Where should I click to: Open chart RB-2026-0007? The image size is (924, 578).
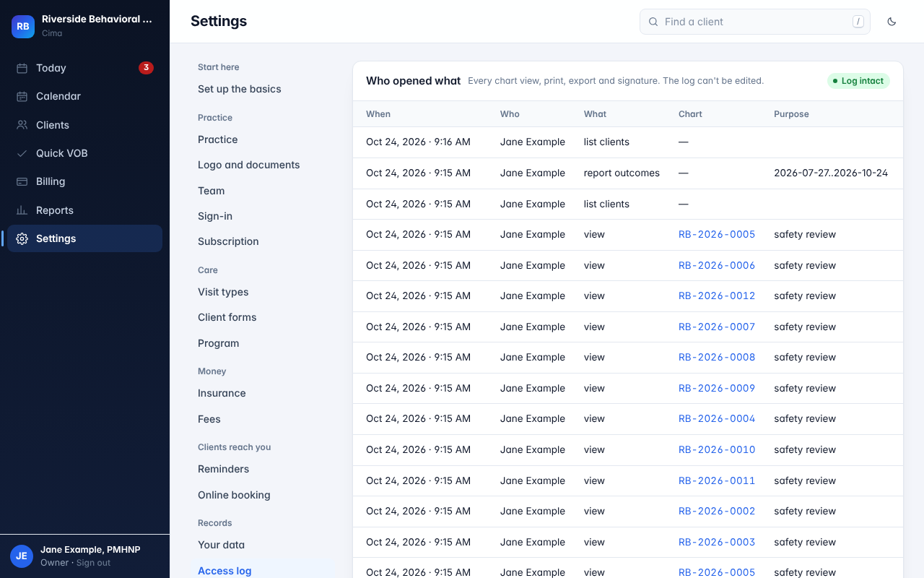(x=717, y=327)
